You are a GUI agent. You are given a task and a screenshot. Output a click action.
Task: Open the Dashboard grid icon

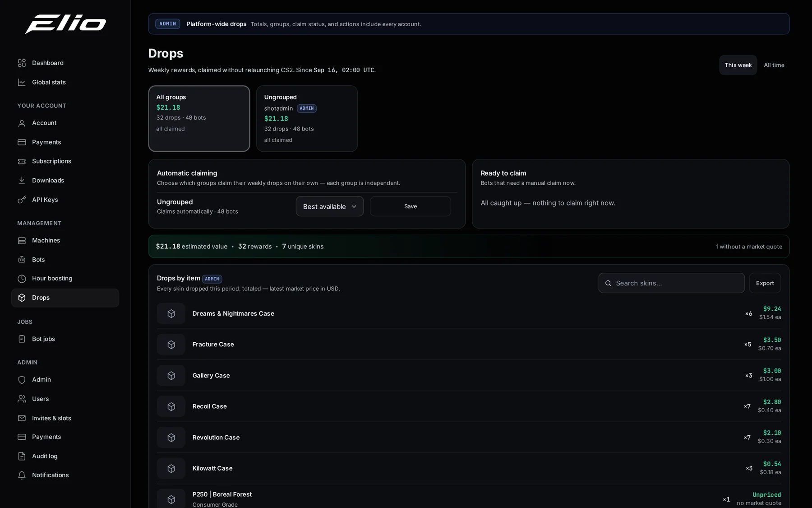click(x=22, y=63)
